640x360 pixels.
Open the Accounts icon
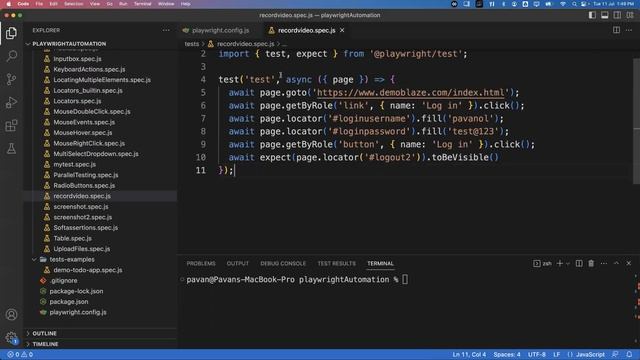(x=11, y=315)
